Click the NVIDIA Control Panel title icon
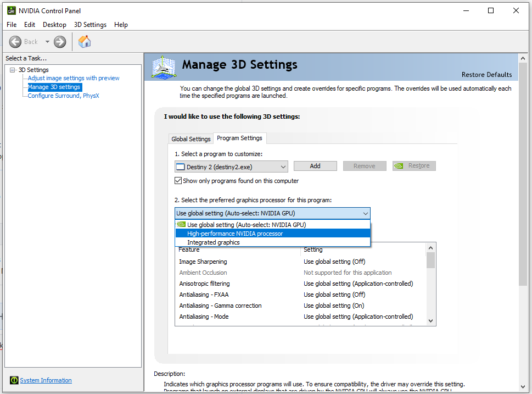 click(x=12, y=10)
